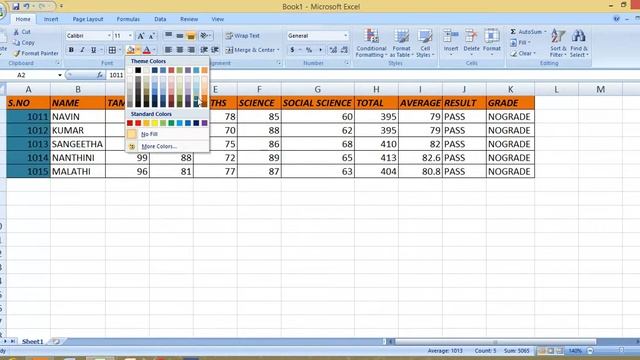
Task: Increase font size with Grow Font
Action: tap(140, 36)
